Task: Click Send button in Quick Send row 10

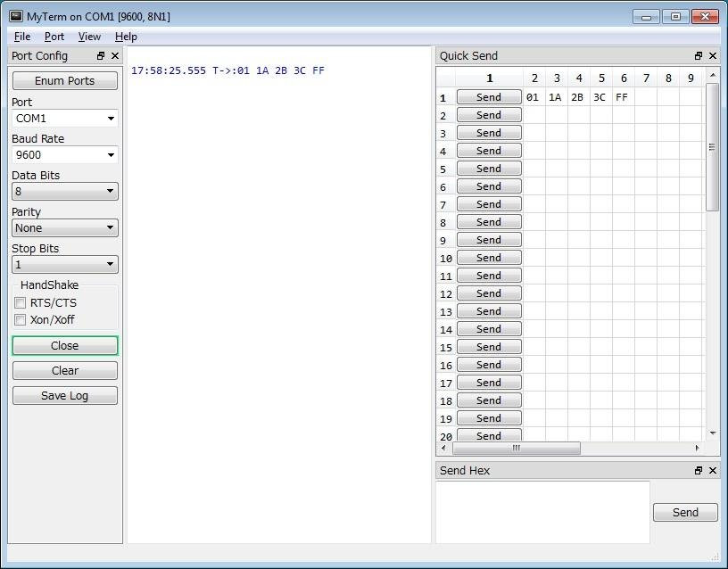Action: pyautogui.click(x=489, y=258)
